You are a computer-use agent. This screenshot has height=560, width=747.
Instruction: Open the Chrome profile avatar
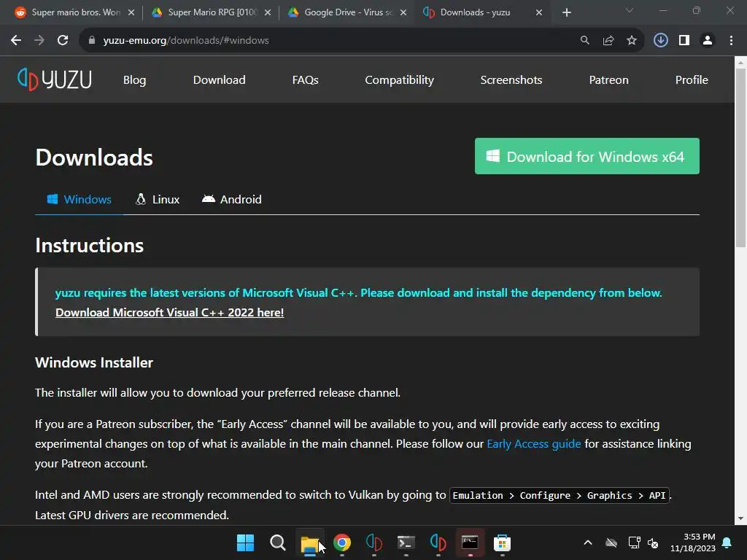tap(708, 41)
